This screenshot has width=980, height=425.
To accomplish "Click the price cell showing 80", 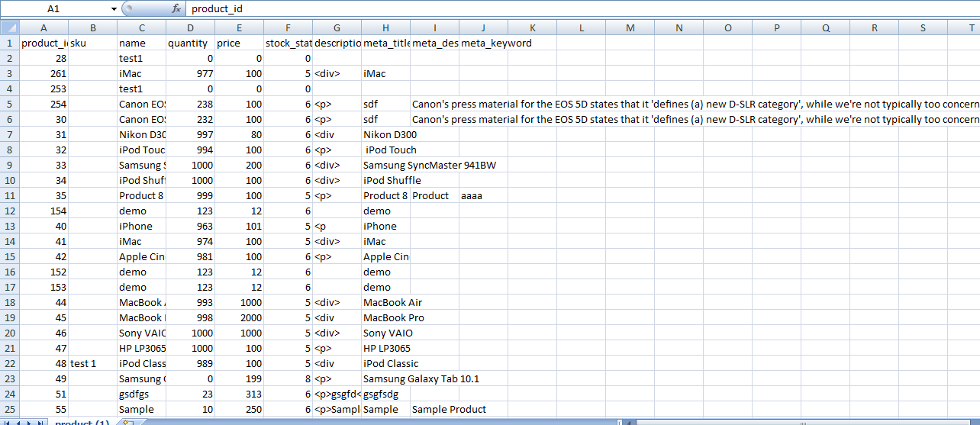I will point(239,135).
